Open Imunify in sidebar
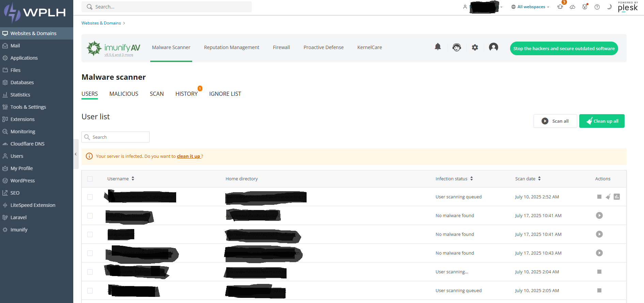Image resolution: width=644 pixels, height=303 pixels. (36, 230)
